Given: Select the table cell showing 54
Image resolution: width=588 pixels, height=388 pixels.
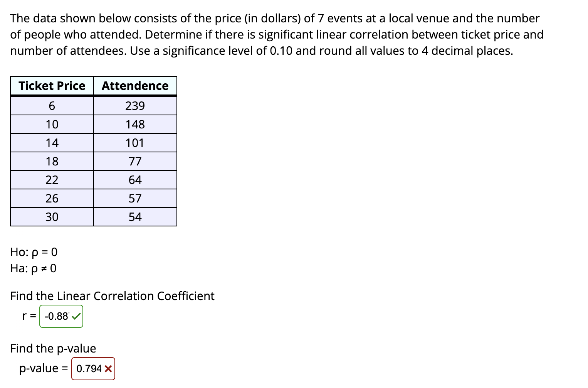Looking at the screenshot, I should pyautogui.click(x=135, y=217).
